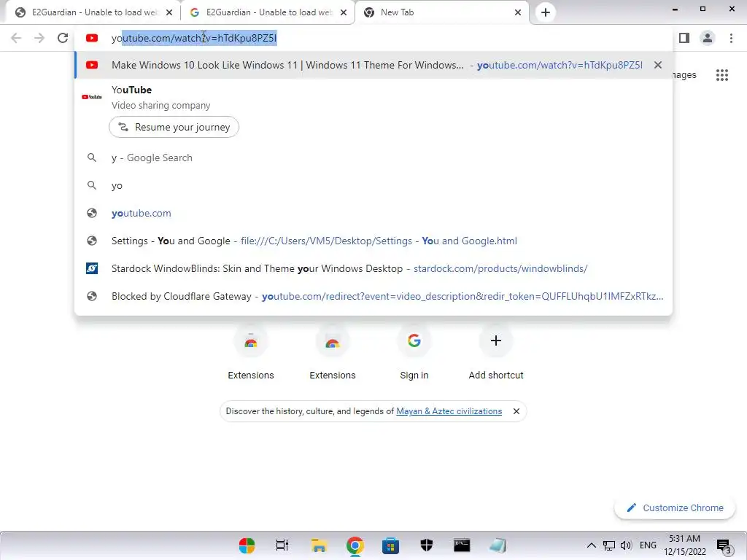
Task: Close the second E2Guardian tab
Action: pyautogui.click(x=344, y=12)
